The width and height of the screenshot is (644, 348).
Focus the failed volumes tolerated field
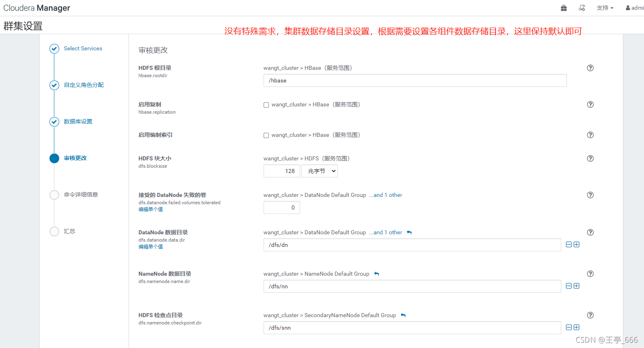pyautogui.click(x=282, y=208)
